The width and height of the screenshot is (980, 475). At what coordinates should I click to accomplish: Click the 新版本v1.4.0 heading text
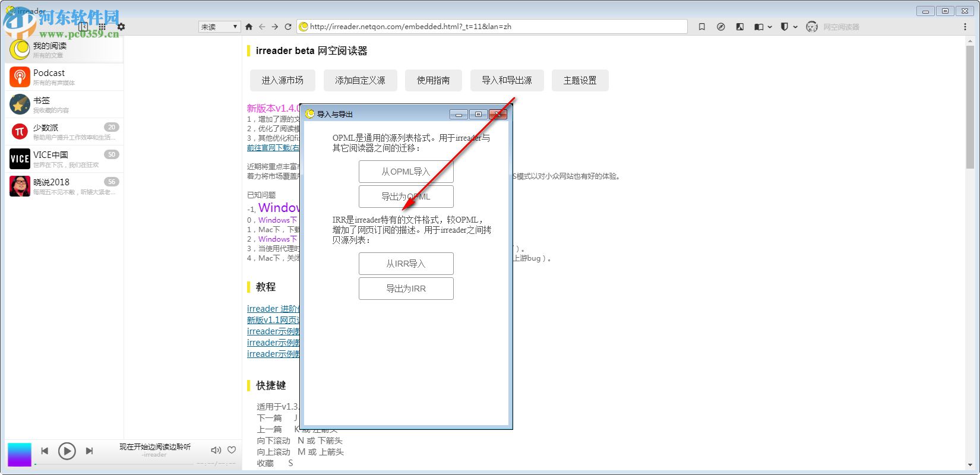tap(273, 108)
